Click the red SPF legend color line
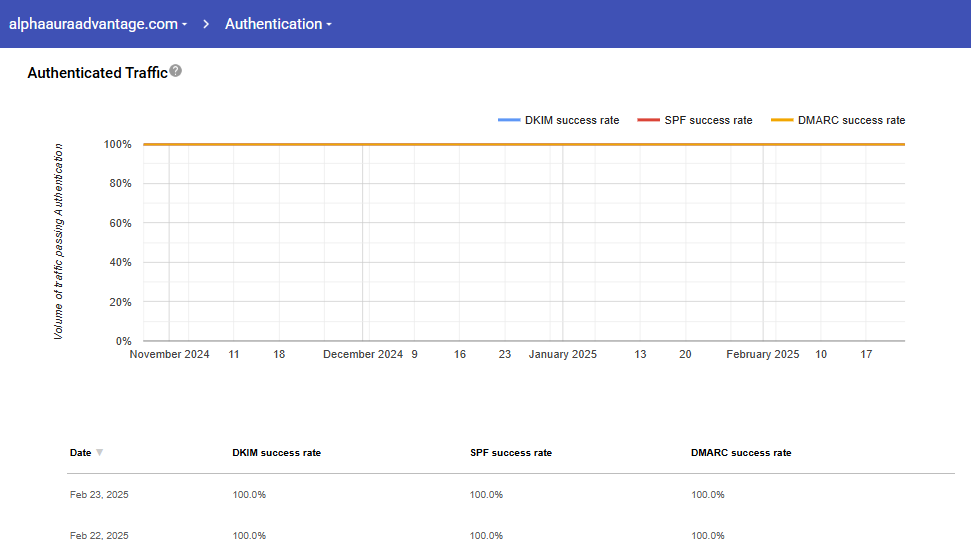The width and height of the screenshot is (971, 550). 648,120
